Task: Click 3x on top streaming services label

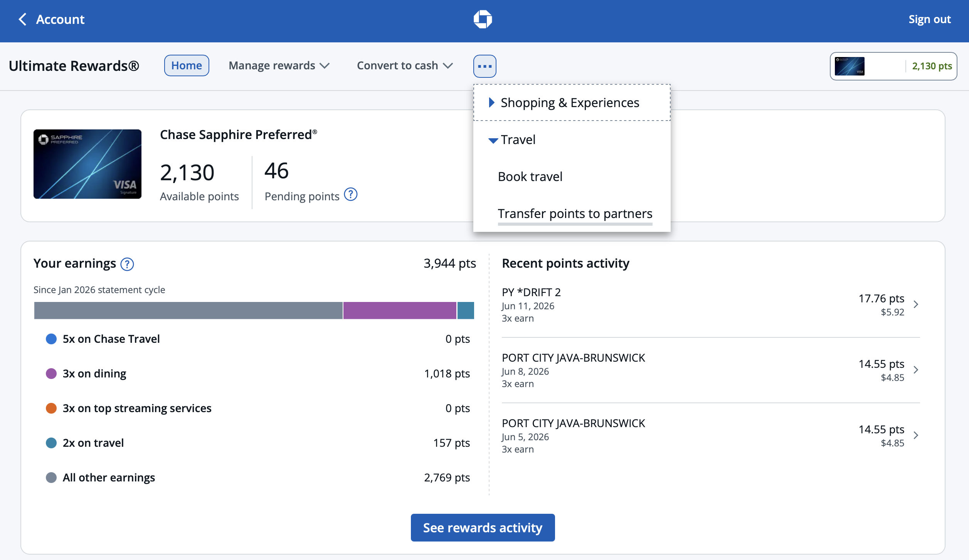Action: click(137, 408)
